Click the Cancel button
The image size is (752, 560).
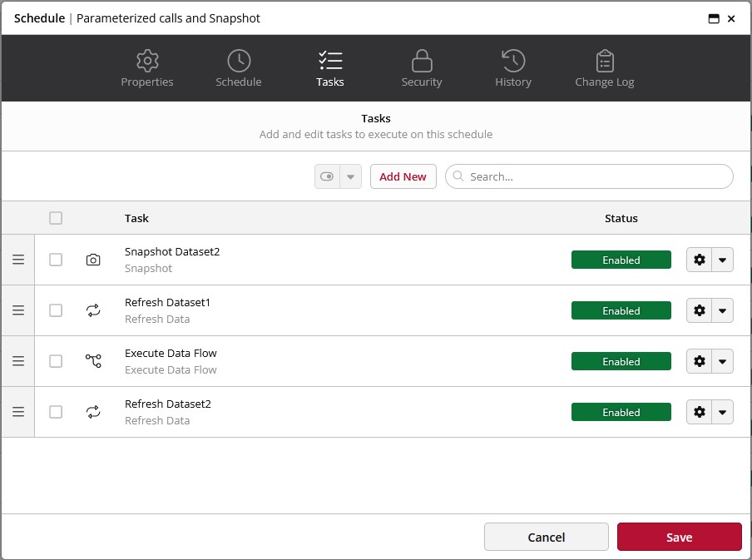tap(547, 537)
